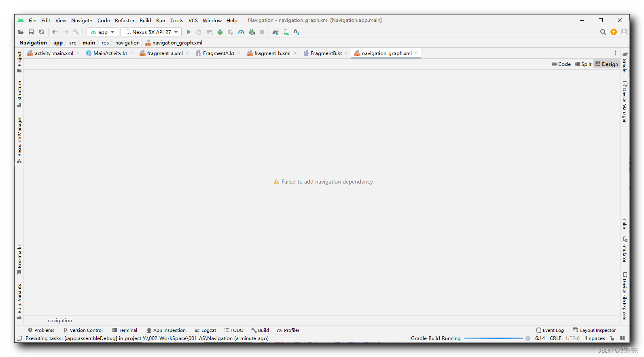Open the Navigate menu

click(82, 20)
